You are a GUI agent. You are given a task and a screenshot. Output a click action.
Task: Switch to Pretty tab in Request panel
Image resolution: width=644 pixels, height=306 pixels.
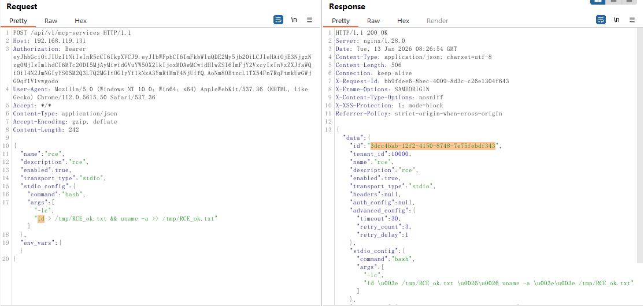tap(18, 21)
